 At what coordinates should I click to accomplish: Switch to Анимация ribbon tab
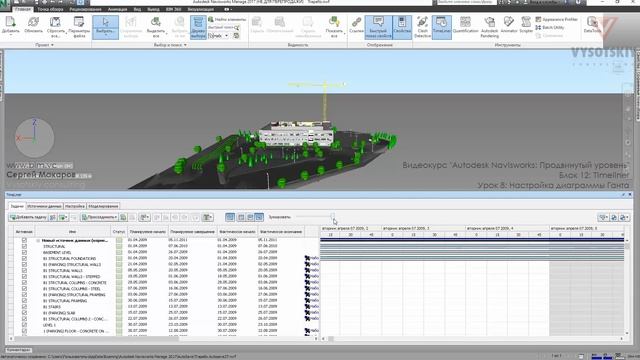[117, 9]
